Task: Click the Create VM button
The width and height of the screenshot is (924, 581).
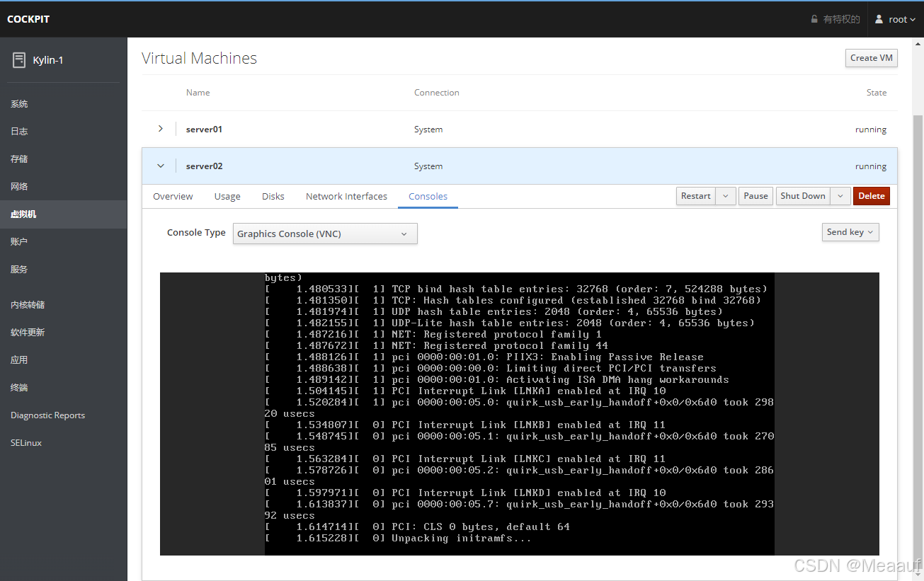Action: [871, 58]
